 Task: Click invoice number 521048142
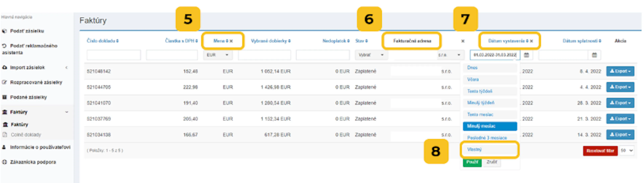point(99,71)
